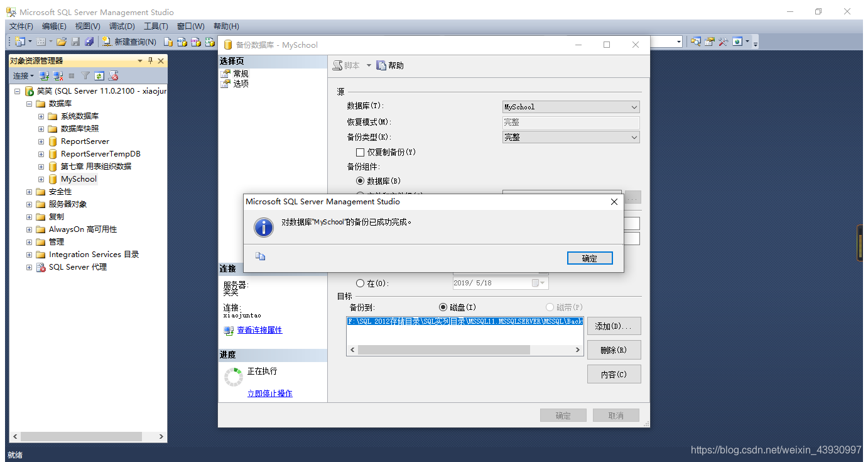Click the Stop square icon in Object Explorer

(x=72, y=75)
